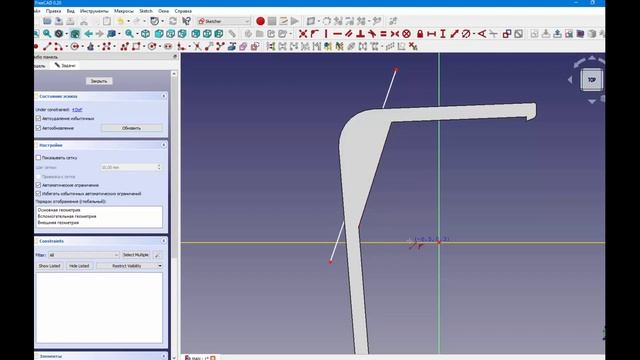Open the Sketcher workbench dropdown
The width and height of the screenshot is (640, 360).
224,21
